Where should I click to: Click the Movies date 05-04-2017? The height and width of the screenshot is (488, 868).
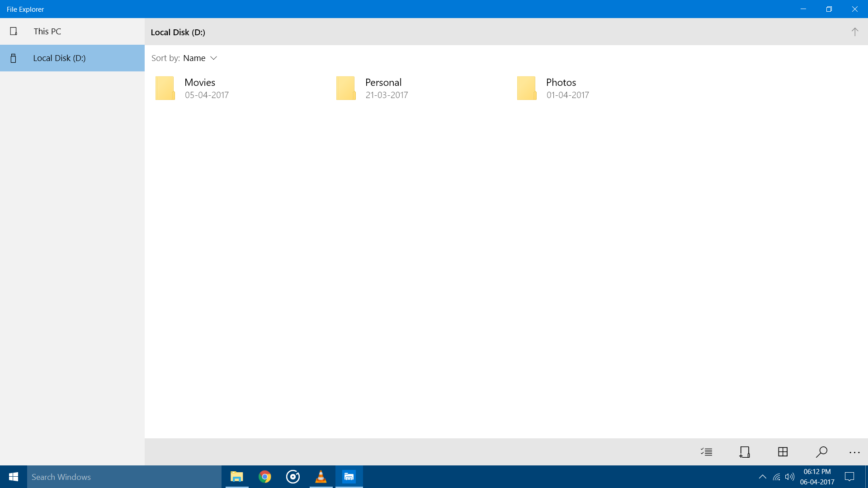(207, 95)
